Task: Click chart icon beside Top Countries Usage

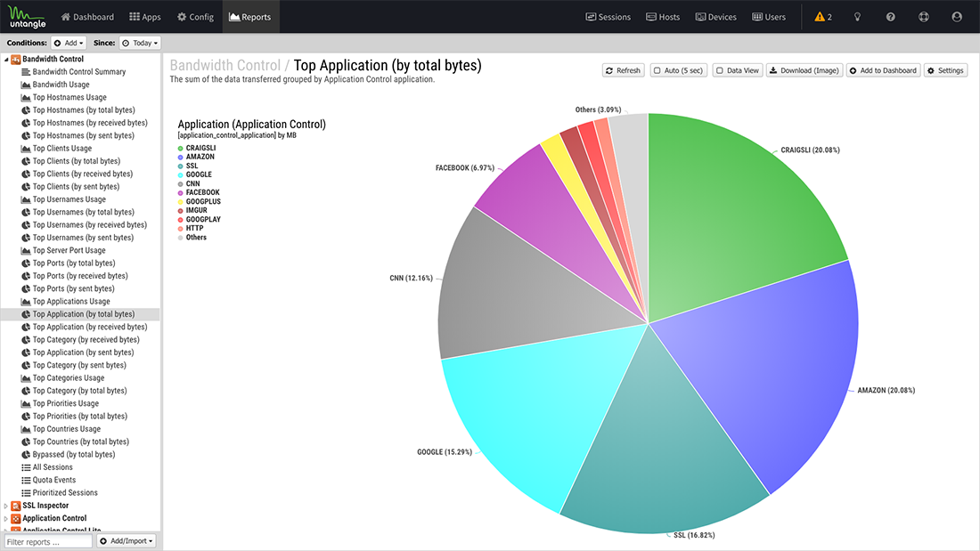Action: point(26,429)
